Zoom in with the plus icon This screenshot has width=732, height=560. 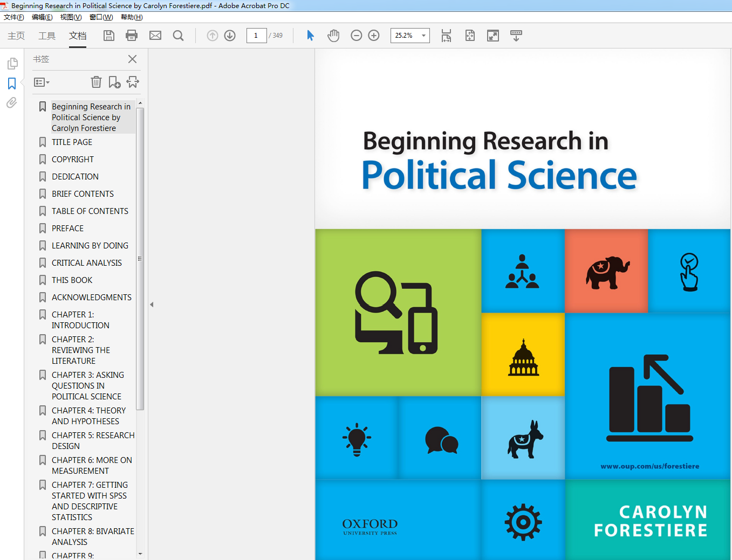[x=374, y=36]
